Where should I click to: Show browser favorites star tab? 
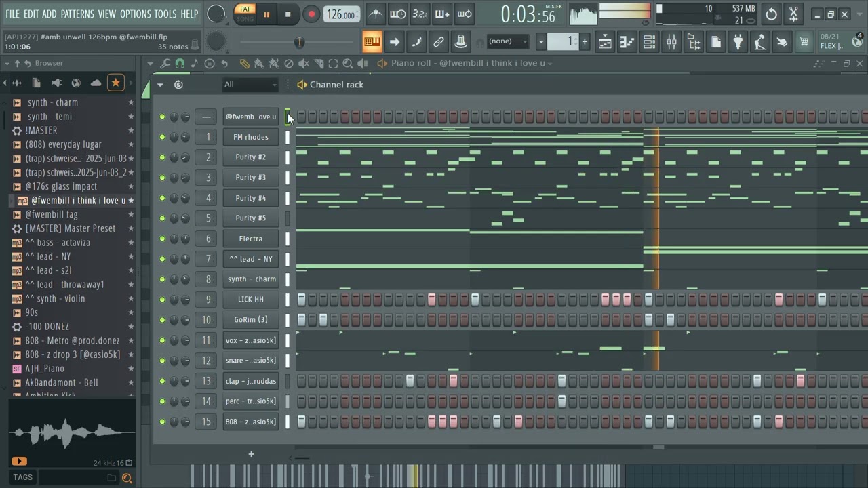[x=115, y=83]
